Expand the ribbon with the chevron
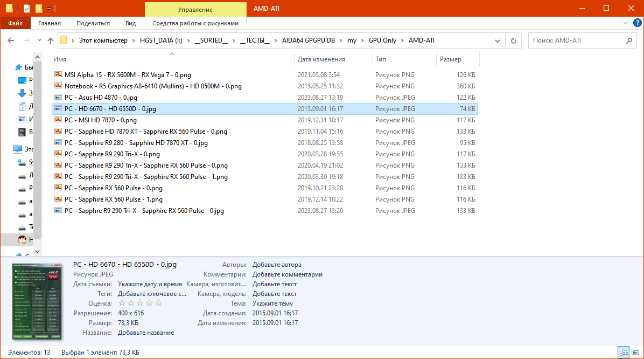Viewport: 644px width, 359px height. (x=626, y=23)
